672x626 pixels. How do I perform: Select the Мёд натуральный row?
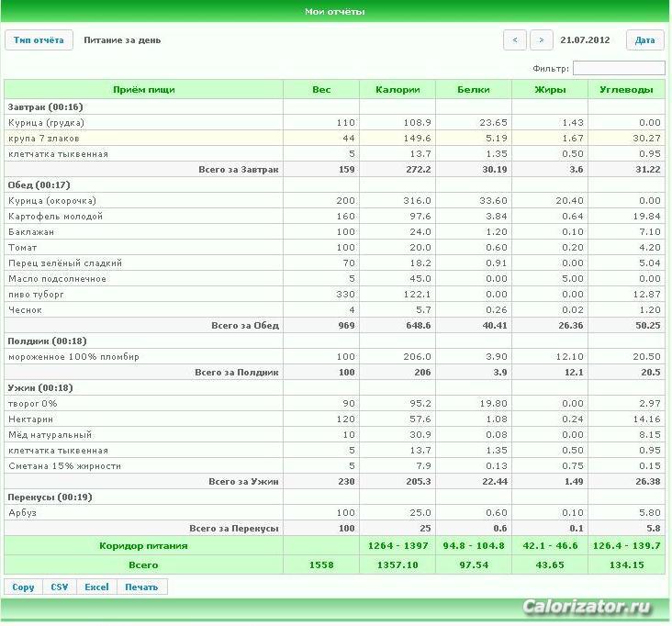tap(335, 434)
